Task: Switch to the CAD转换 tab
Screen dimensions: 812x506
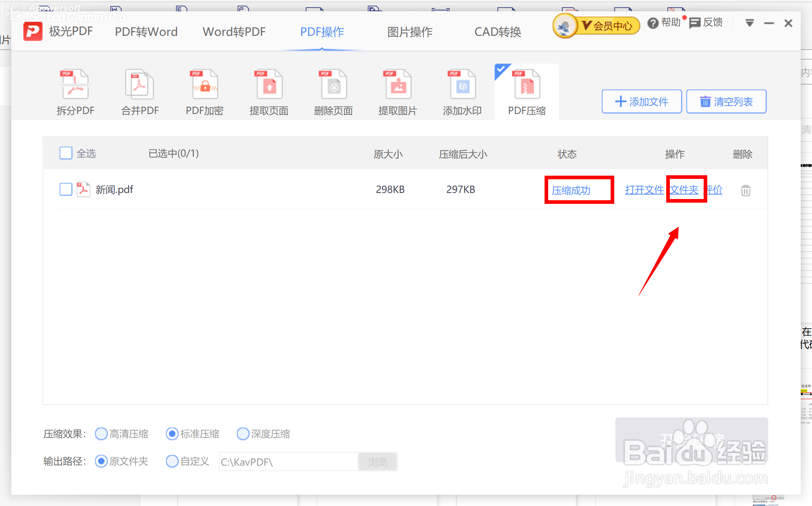Action: 497,32
